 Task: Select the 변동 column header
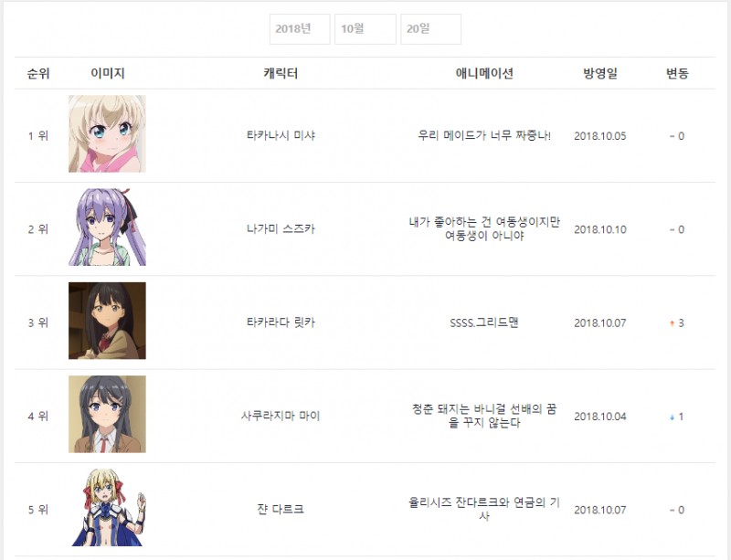(x=677, y=73)
